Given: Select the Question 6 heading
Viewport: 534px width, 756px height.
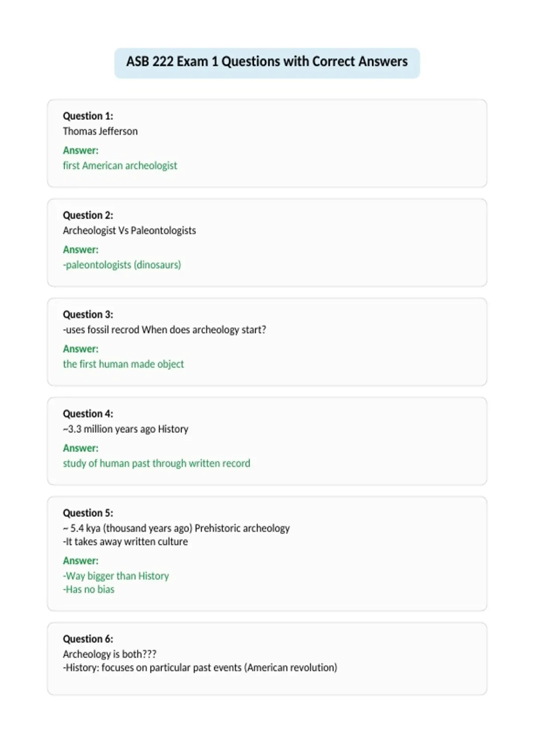Looking at the screenshot, I should (x=88, y=639).
